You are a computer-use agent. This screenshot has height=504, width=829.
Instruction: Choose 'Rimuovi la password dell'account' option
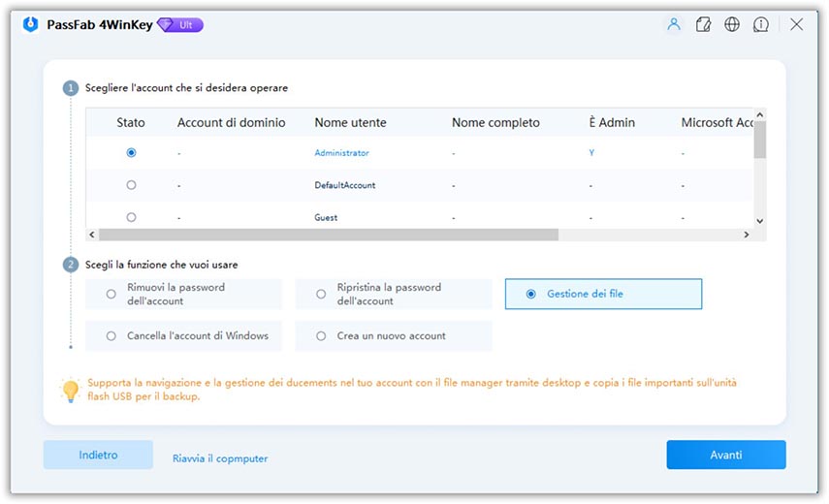pyautogui.click(x=112, y=294)
